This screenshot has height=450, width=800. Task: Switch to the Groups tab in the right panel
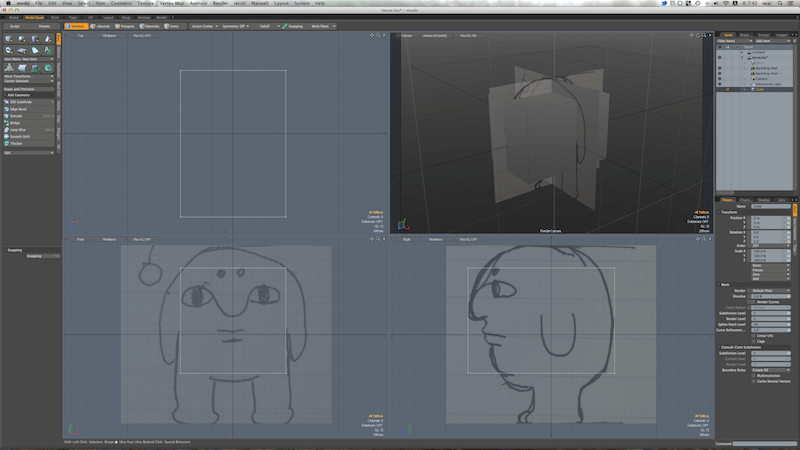[763, 35]
